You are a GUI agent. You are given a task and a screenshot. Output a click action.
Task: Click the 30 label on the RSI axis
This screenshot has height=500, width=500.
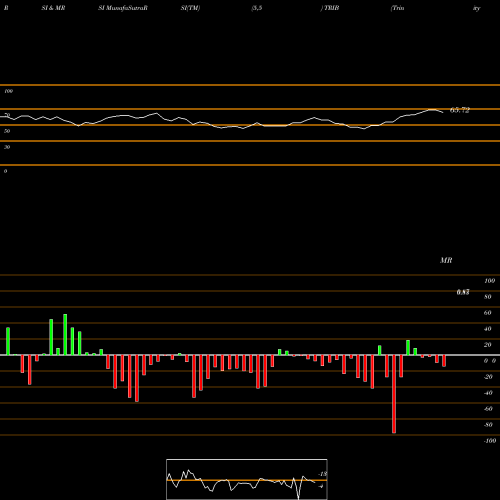7,147
